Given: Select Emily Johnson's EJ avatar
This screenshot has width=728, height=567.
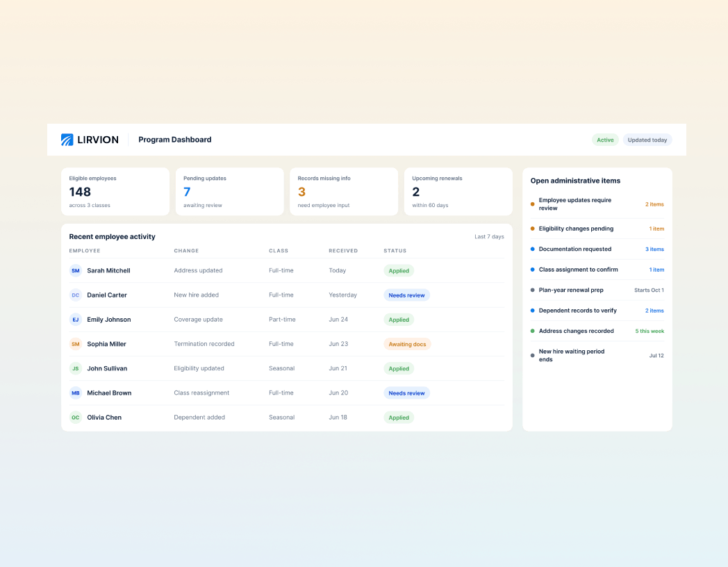Looking at the screenshot, I should tap(76, 320).
